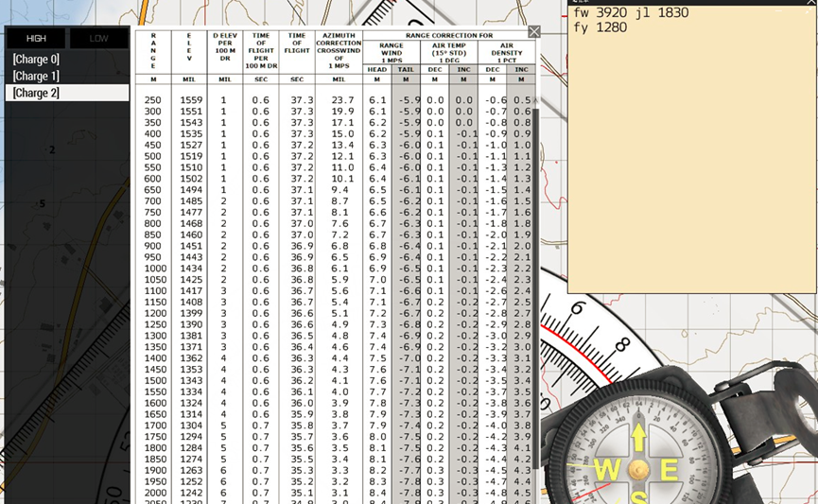Click elevation value 1304
The image size is (818, 504).
click(191, 426)
